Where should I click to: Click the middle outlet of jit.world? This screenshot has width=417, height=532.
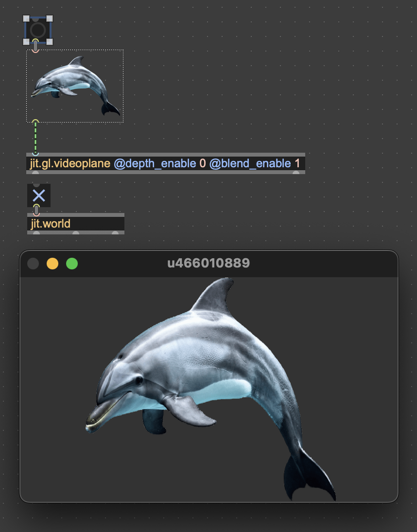point(75,233)
